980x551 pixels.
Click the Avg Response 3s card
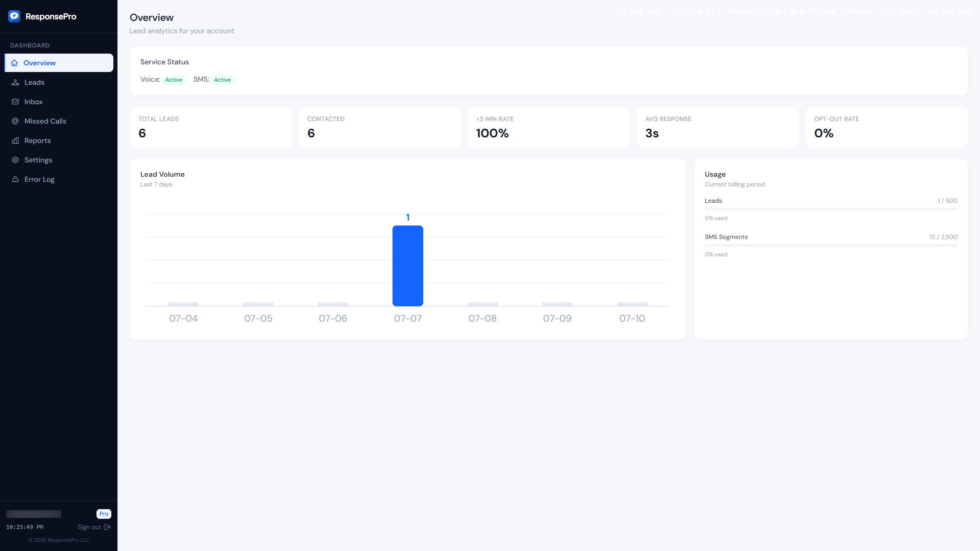[718, 127]
